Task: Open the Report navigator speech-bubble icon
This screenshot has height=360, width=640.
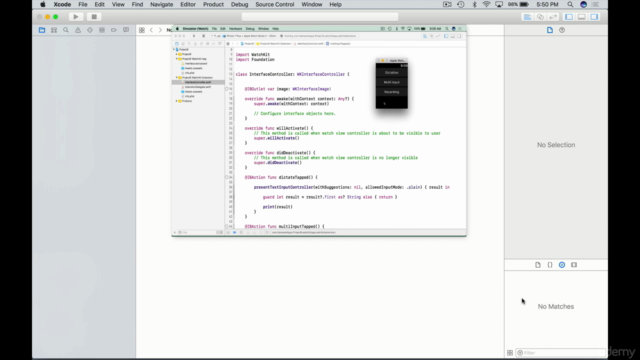Action: 126,30
